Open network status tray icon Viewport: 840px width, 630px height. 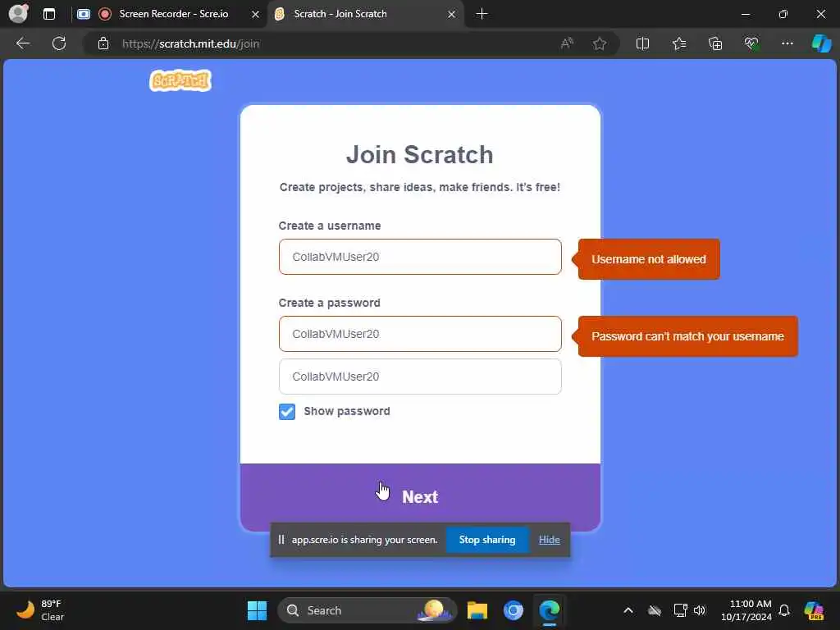click(x=680, y=610)
